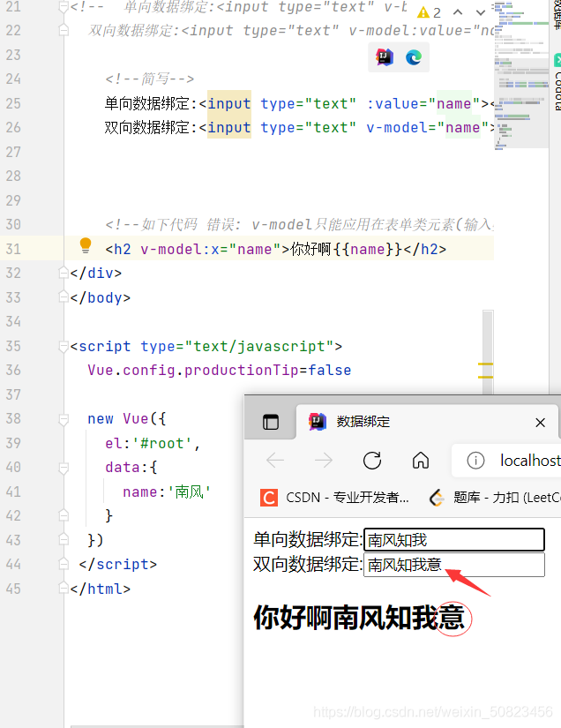Viewport: 561px width, 728px height.
Task: Open the CSDN bookmark
Action: [x=335, y=498]
